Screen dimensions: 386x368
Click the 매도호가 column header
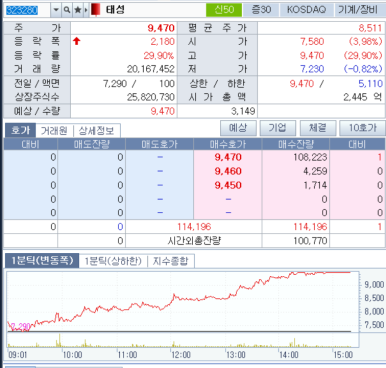pos(159,144)
